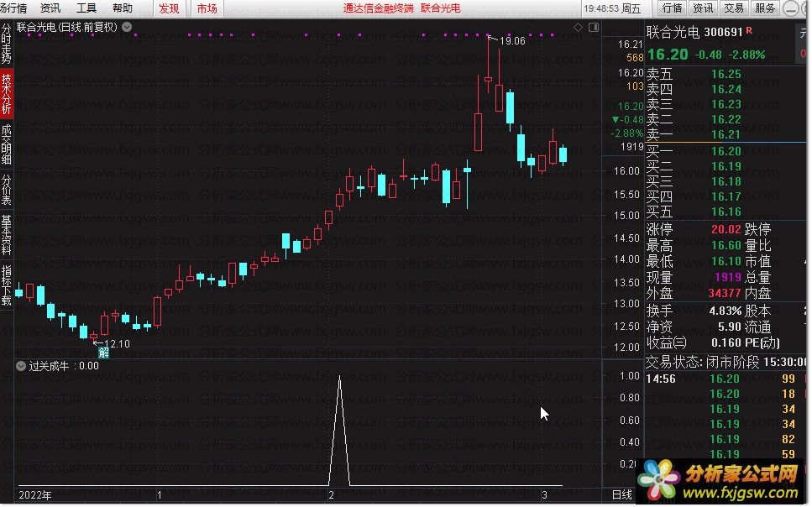Viewport: 812px width, 507px height.
Task: Click the 卖一 price 16.21
Action: pyautogui.click(x=726, y=134)
